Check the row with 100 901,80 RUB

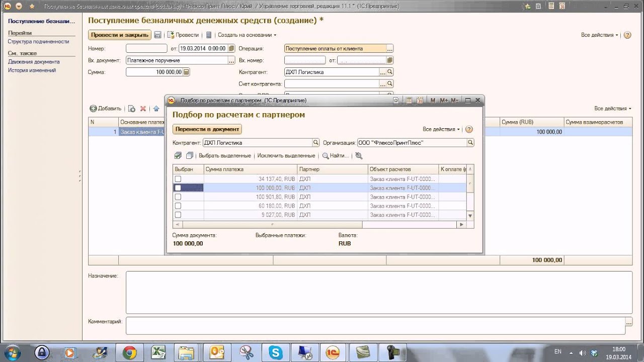coord(178,197)
